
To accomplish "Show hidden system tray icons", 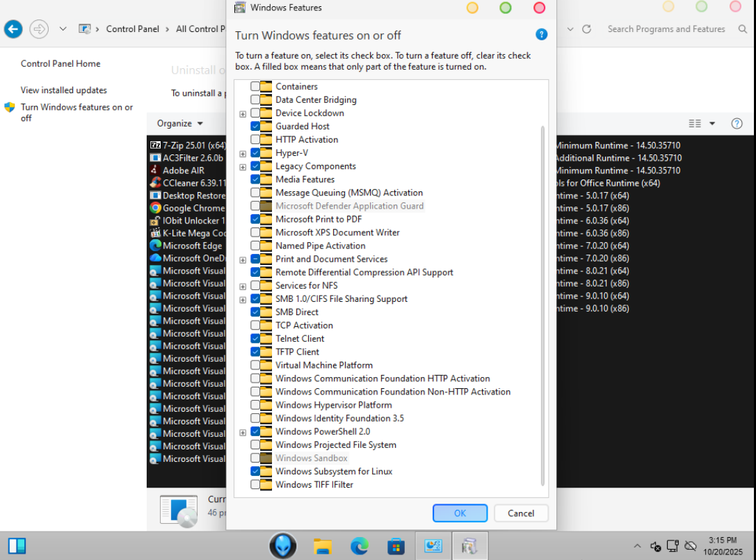I will [637, 546].
